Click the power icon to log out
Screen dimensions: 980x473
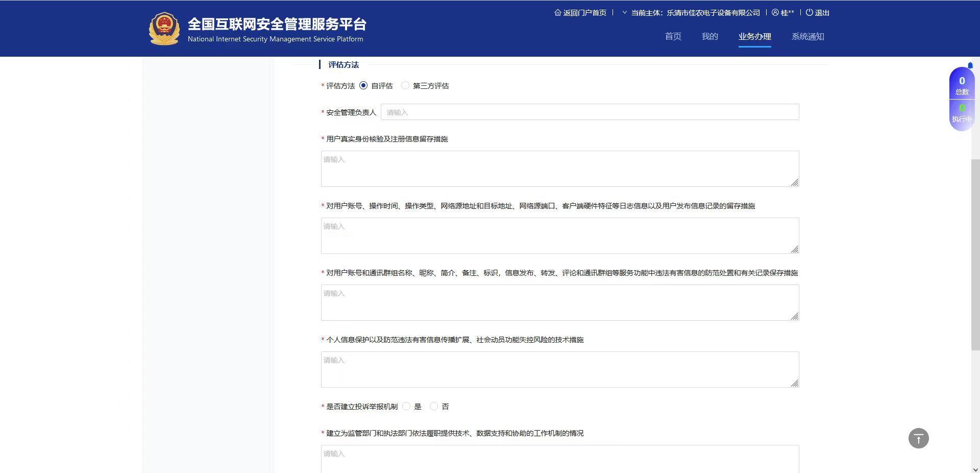(x=809, y=13)
